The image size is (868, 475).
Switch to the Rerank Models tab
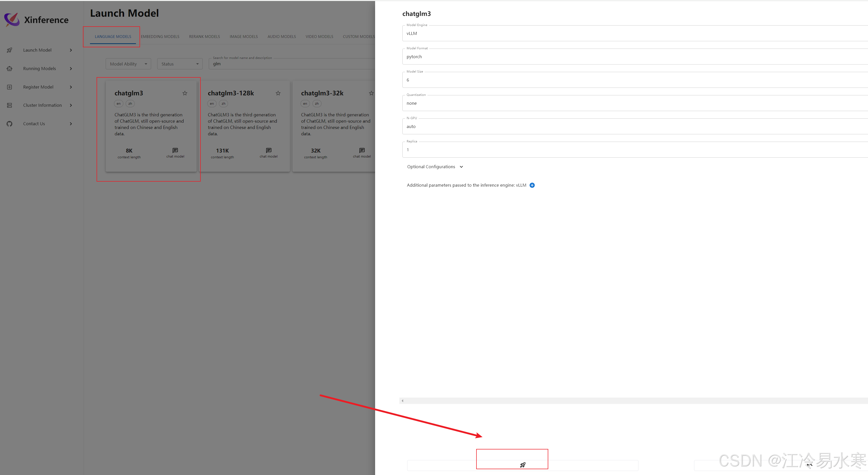click(204, 36)
